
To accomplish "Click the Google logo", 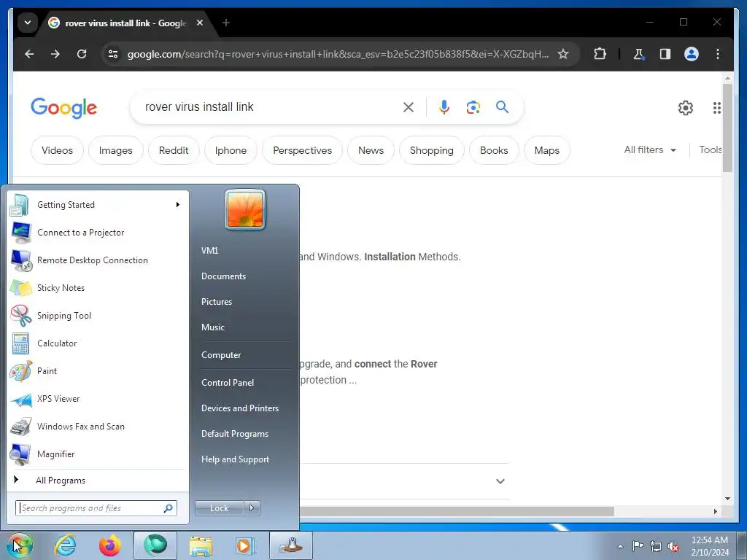I will (64, 108).
